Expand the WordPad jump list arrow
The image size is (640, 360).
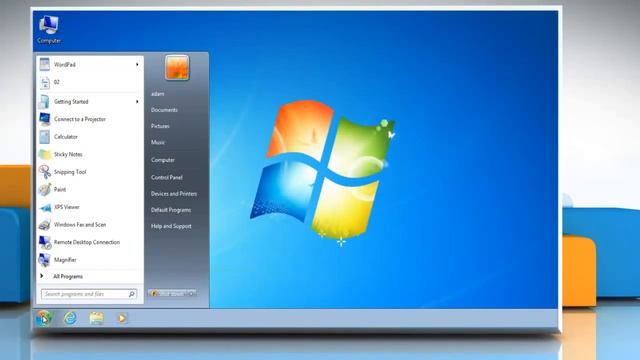[x=137, y=64]
